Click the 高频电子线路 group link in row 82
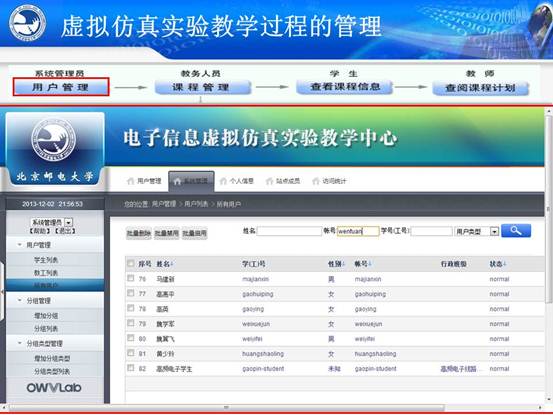Viewport: 553px width, 415px height. 458,369
